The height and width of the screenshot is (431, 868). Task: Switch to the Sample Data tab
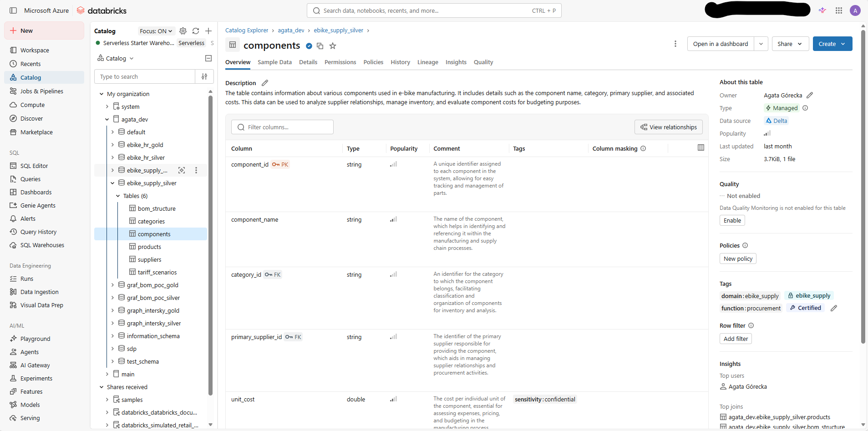(274, 62)
